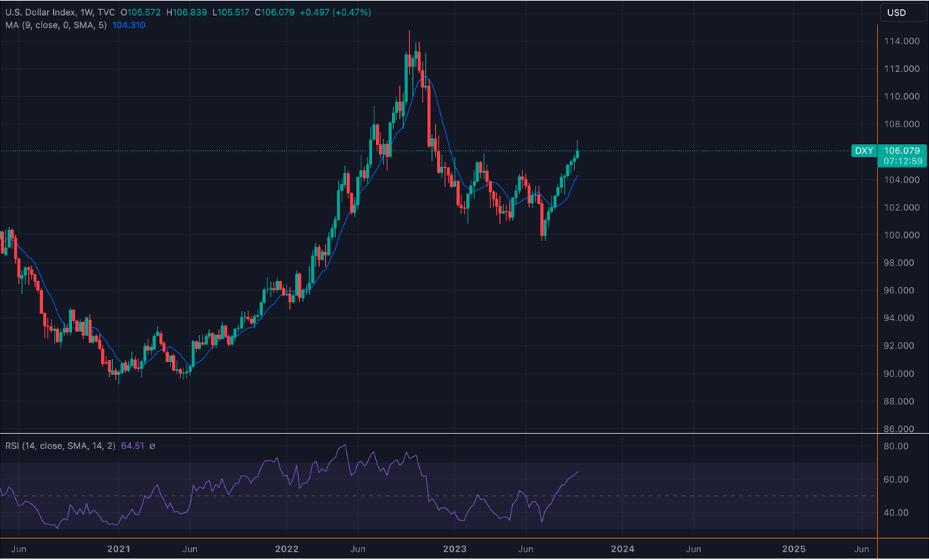Screen dimensions: 929x560
Task: Click the 102.000 price scale label
Action: point(902,208)
